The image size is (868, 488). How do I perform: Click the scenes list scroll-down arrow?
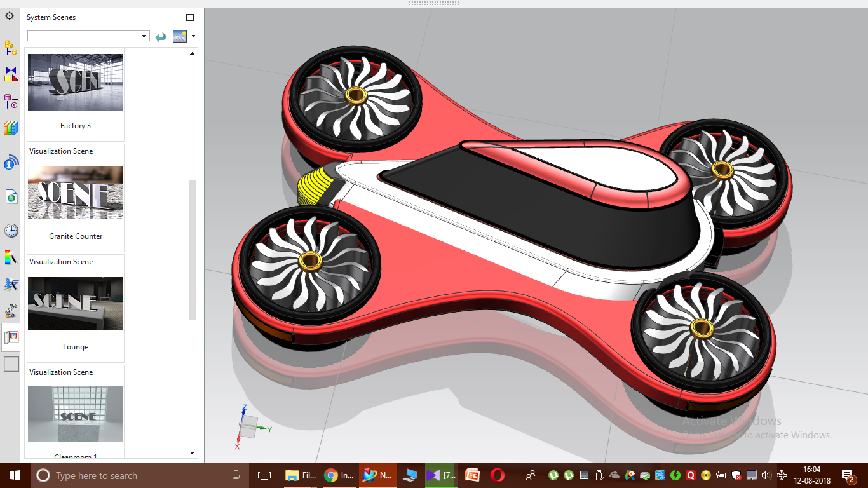193,453
